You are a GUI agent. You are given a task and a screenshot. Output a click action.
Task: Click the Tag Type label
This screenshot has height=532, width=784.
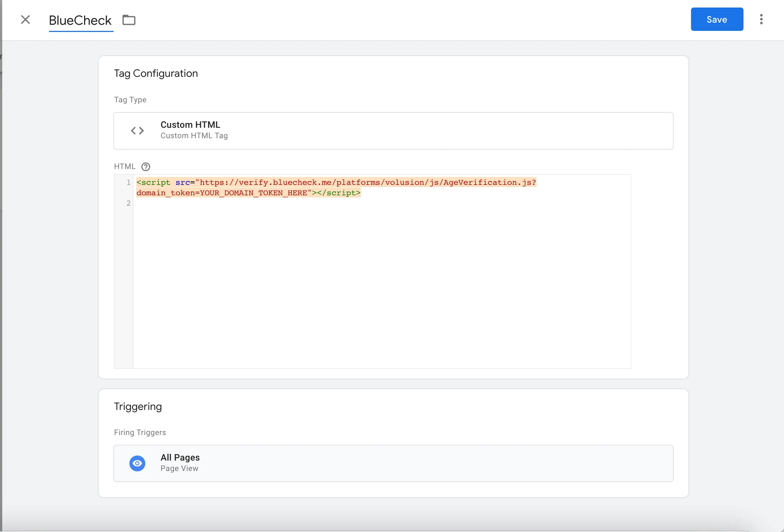tap(130, 99)
